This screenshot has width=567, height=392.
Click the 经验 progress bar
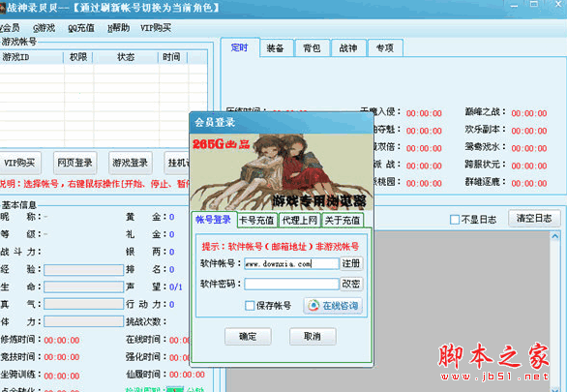84,270
